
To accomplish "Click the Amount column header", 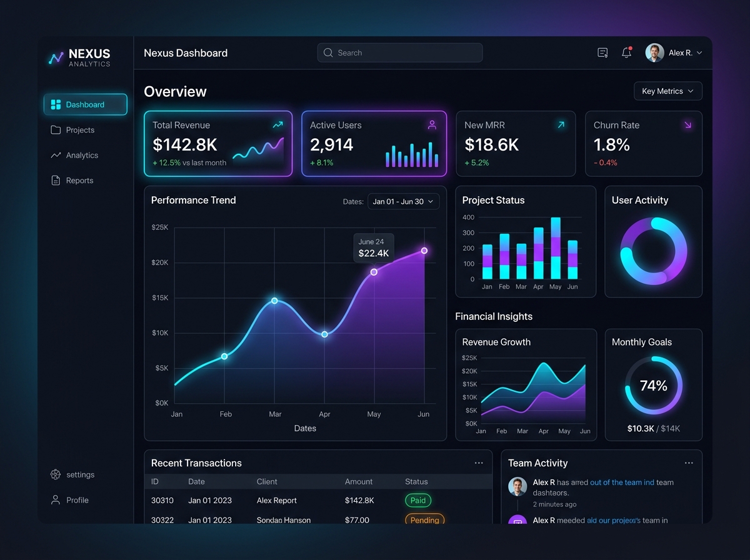I will (359, 482).
